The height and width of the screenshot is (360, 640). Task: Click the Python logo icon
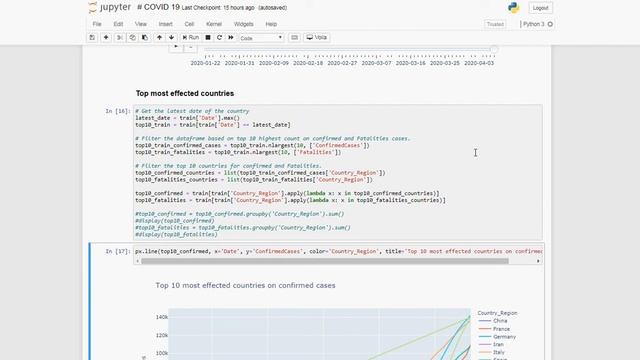click(x=513, y=7)
